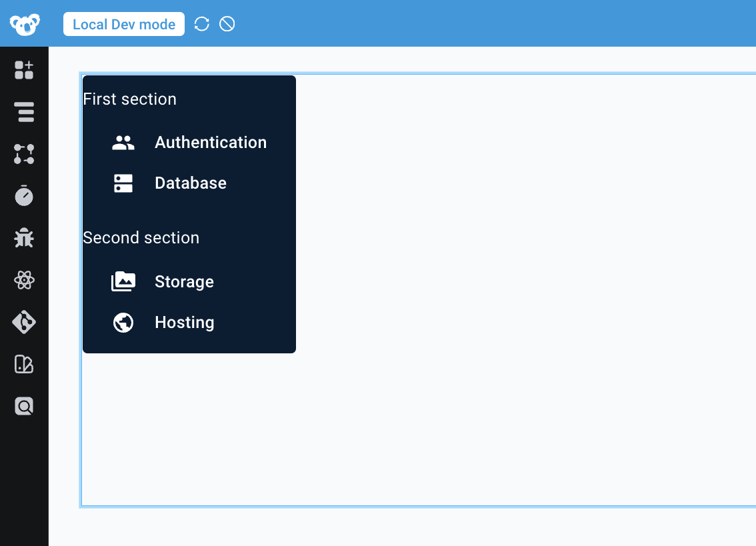Select the theme styling icon
The image size is (756, 546).
[24, 364]
